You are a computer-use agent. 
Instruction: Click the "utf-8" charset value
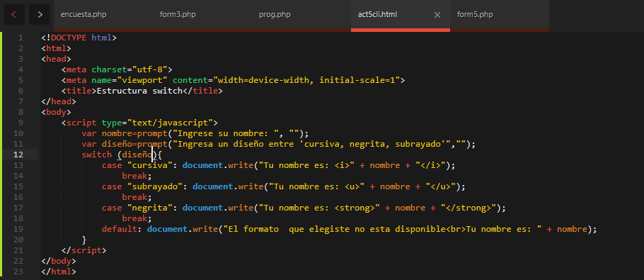(150, 69)
